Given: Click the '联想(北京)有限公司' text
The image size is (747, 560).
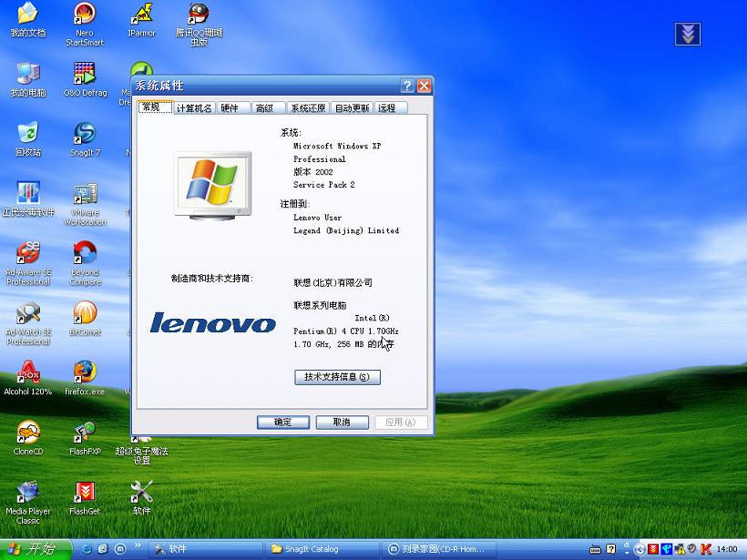Looking at the screenshot, I should pos(333,283).
